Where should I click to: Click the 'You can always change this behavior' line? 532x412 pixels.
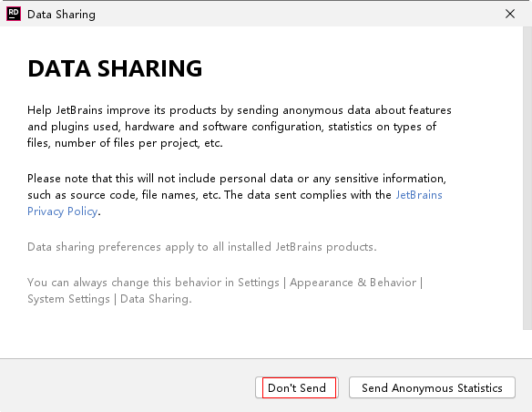click(x=225, y=283)
